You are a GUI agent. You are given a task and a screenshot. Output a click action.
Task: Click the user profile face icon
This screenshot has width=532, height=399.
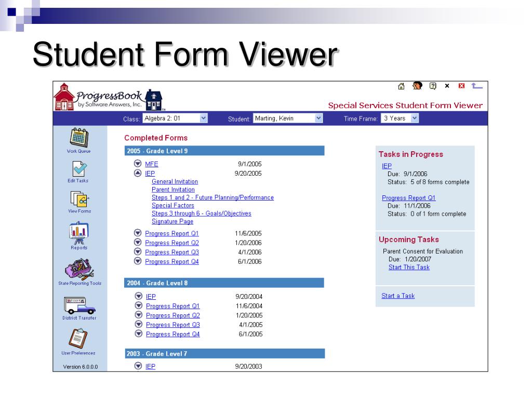[x=417, y=86]
